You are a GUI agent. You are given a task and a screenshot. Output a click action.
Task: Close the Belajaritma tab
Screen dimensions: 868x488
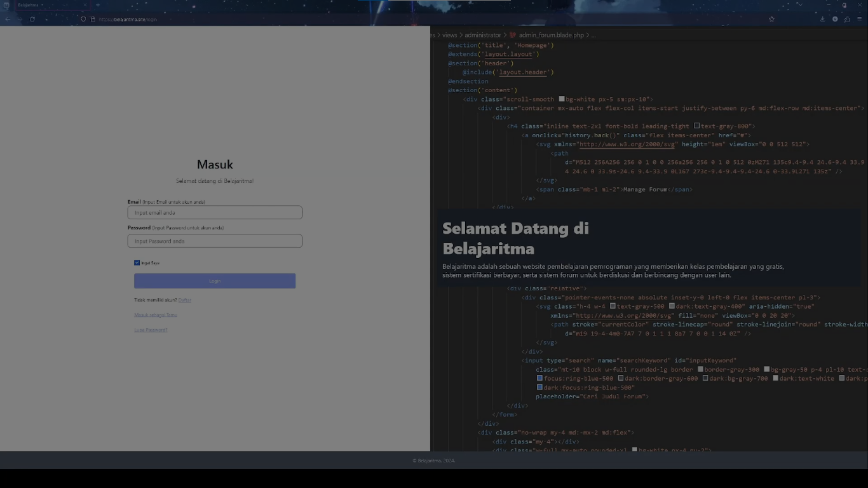[85, 5]
